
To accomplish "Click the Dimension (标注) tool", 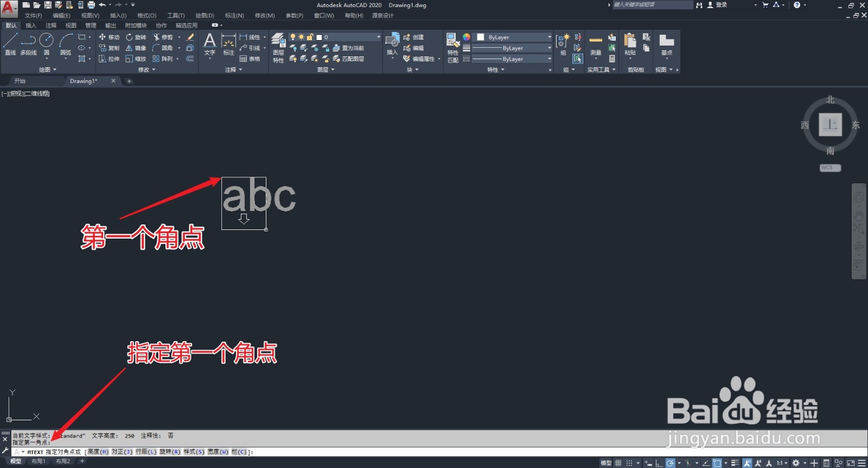I will (228, 44).
